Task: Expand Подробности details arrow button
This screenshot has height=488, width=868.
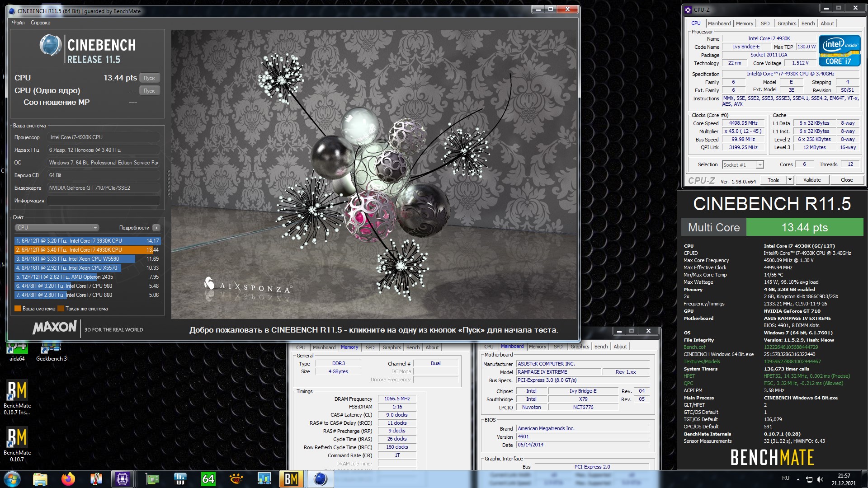Action: point(156,228)
